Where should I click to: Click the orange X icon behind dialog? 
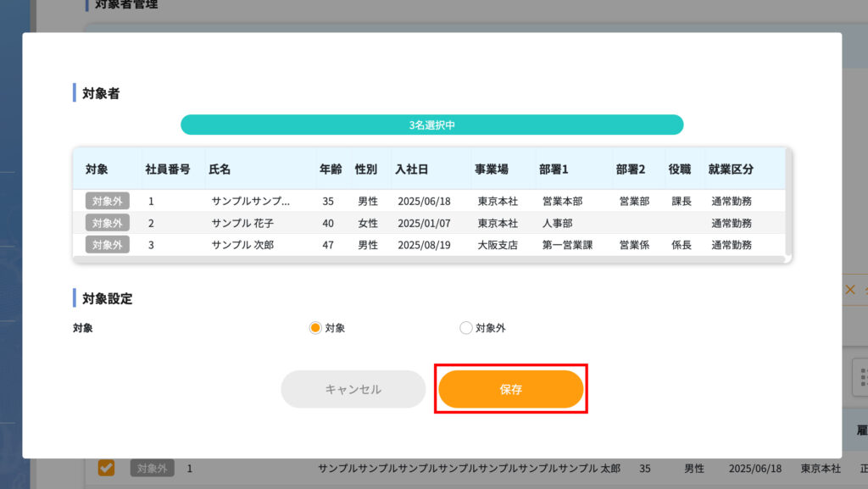(x=849, y=290)
